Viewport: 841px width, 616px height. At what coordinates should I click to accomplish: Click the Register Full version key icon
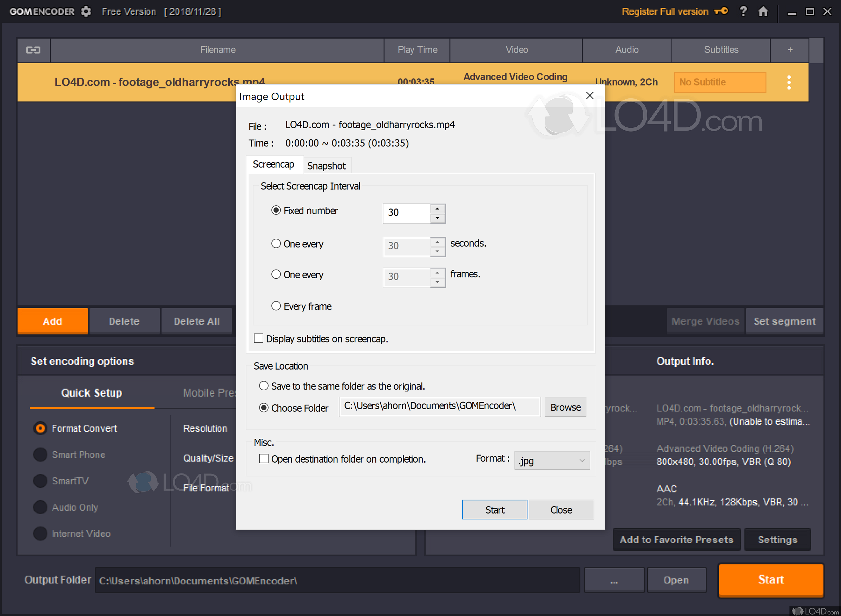point(721,11)
